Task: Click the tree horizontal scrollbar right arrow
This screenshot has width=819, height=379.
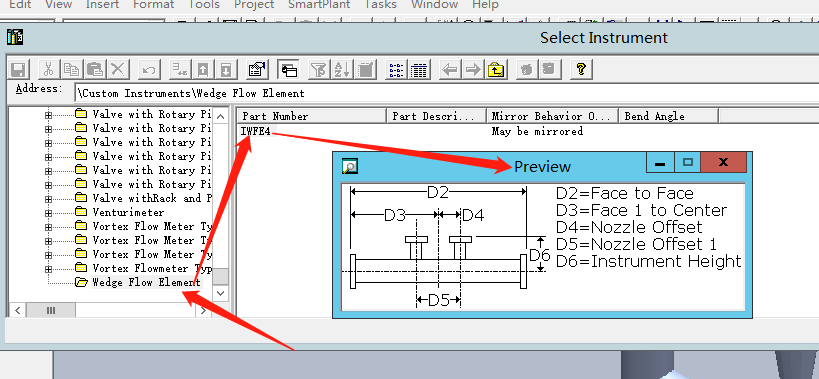Action: coord(203,310)
